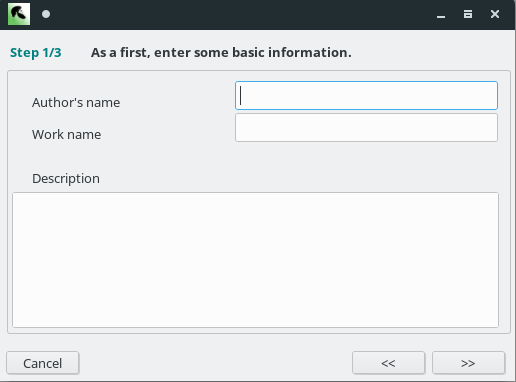516x382 pixels.
Task: Click the round dot icon in title bar
Action: tap(46, 14)
